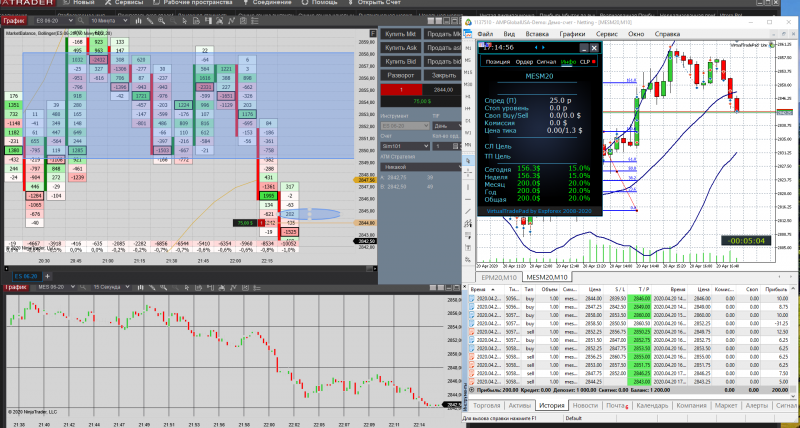Open ATM strategy Никакой dropdown
Viewport: 800px width, 428px height.
(420, 166)
